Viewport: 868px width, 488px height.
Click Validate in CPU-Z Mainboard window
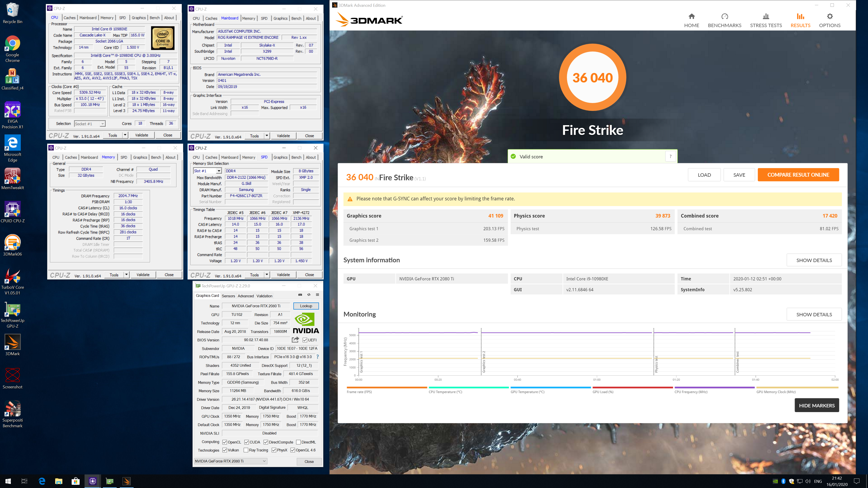283,136
